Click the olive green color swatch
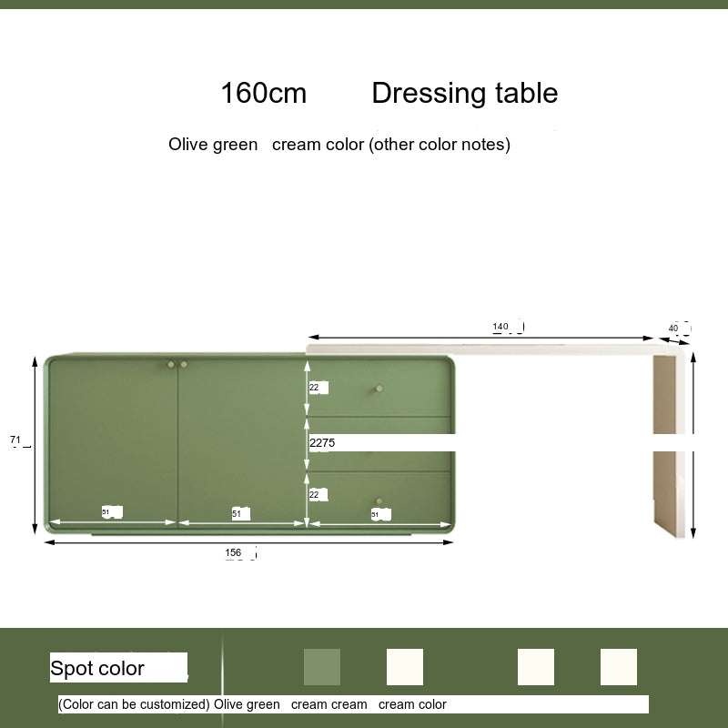This screenshot has width=728, height=728. (322, 667)
